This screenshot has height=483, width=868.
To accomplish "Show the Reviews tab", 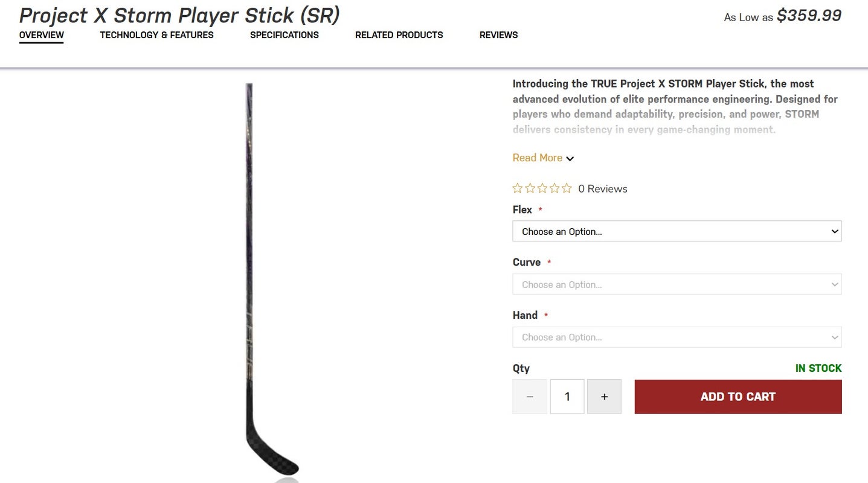I will coord(498,35).
